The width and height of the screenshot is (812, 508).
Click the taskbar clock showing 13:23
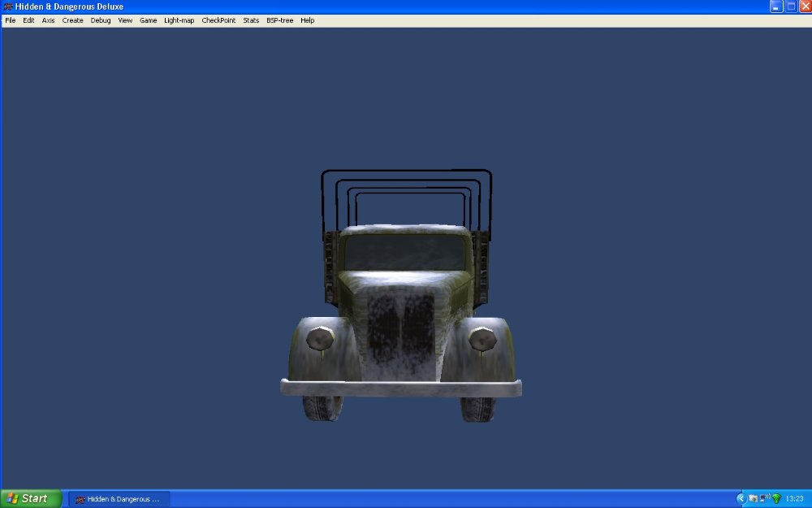794,499
